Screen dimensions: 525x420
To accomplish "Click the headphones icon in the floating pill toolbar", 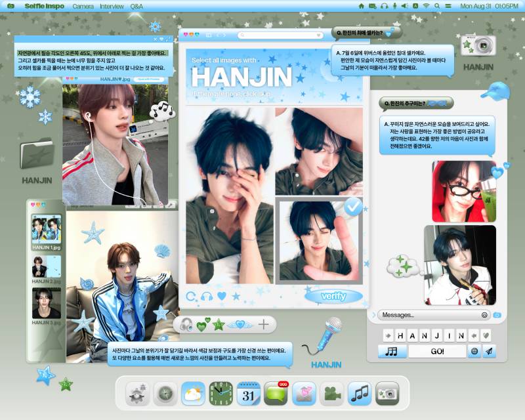I will 186,325.
